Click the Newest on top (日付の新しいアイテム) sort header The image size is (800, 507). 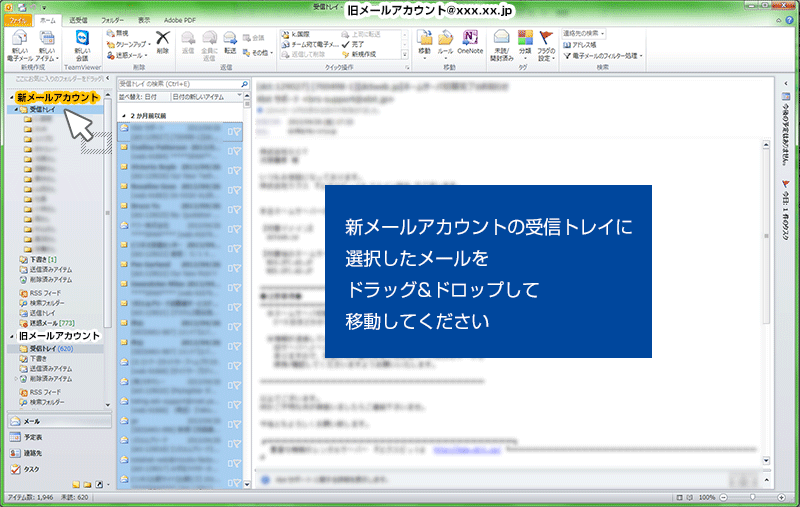click(x=207, y=96)
